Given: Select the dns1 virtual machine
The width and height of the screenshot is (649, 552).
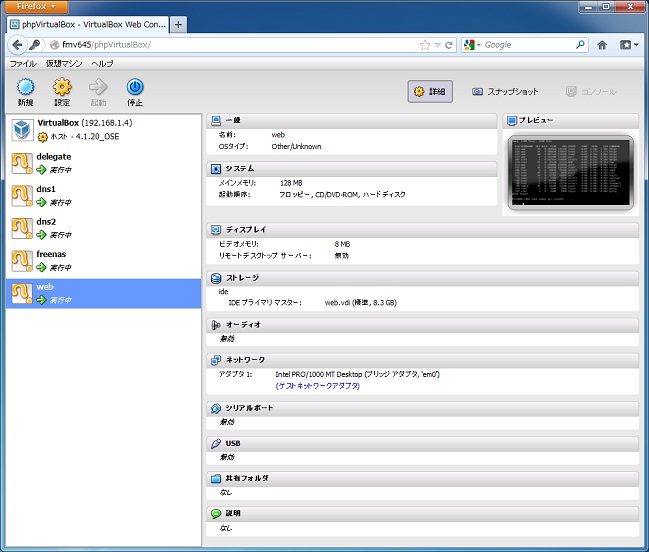Looking at the screenshot, I should [103, 195].
